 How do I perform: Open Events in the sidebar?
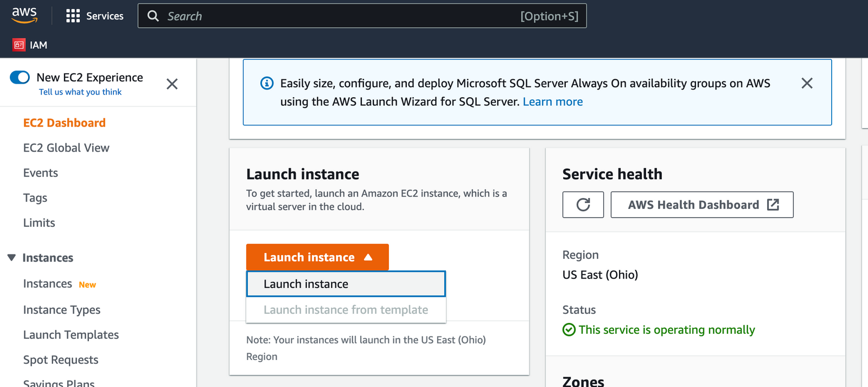tap(41, 173)
